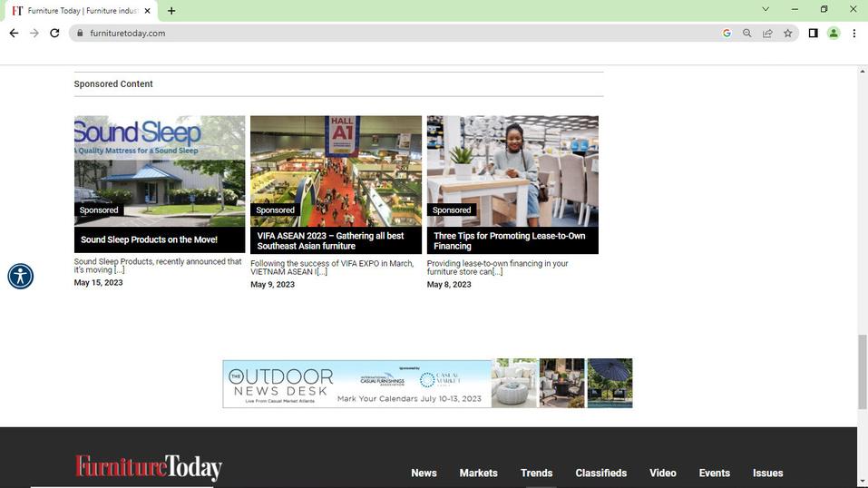Click Sponsored tag on Sound Sleep card

(x=99, y=210)
